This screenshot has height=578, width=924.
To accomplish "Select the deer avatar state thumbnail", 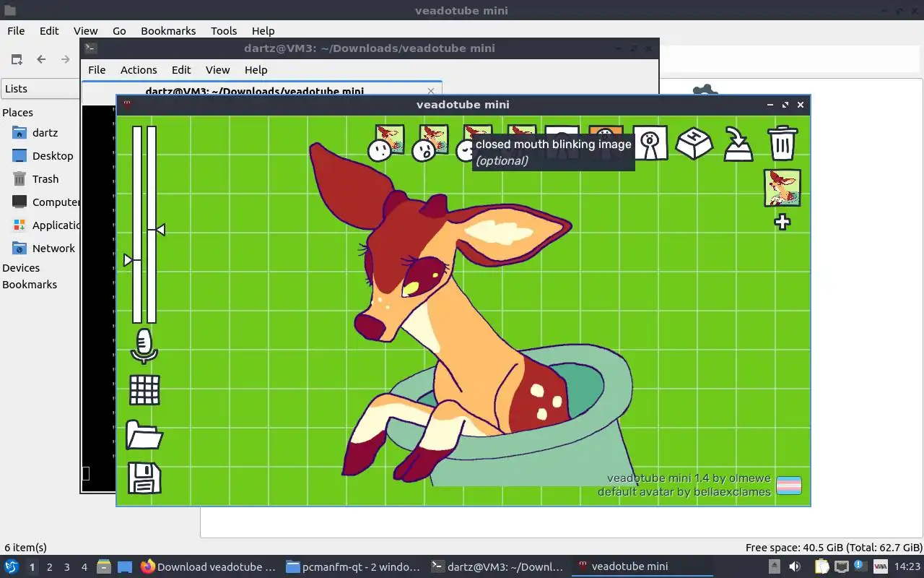I will coord(783,188).
